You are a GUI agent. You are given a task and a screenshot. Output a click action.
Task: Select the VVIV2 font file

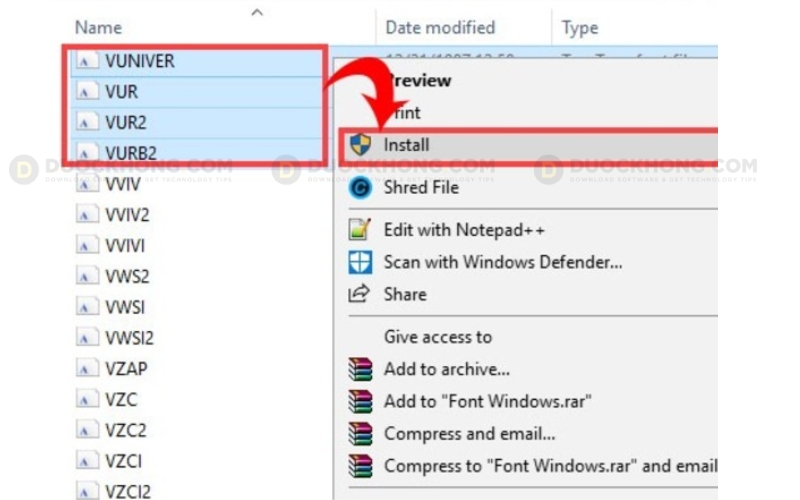pos(126,215)
